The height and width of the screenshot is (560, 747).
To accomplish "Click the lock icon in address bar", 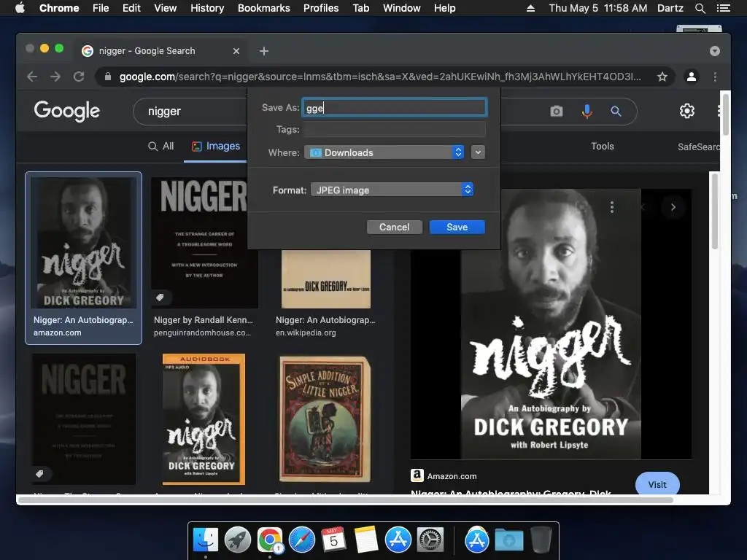I will coord(108,77).
